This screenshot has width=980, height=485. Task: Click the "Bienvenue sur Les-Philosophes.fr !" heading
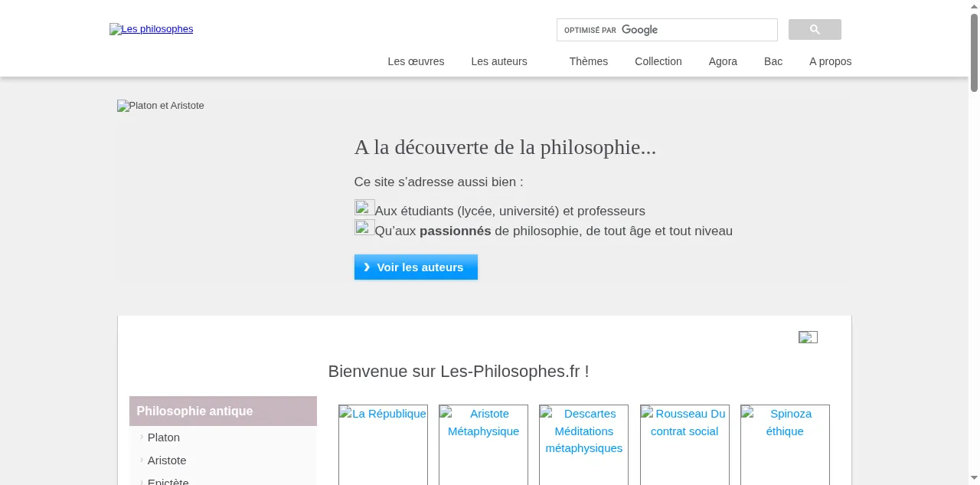point(459,372)
